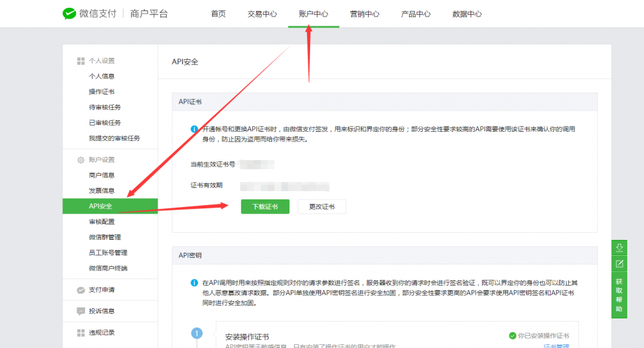Open 微信商户终端 in the sidebar
This screenshot has height=348, width=644.
[108, 268]
